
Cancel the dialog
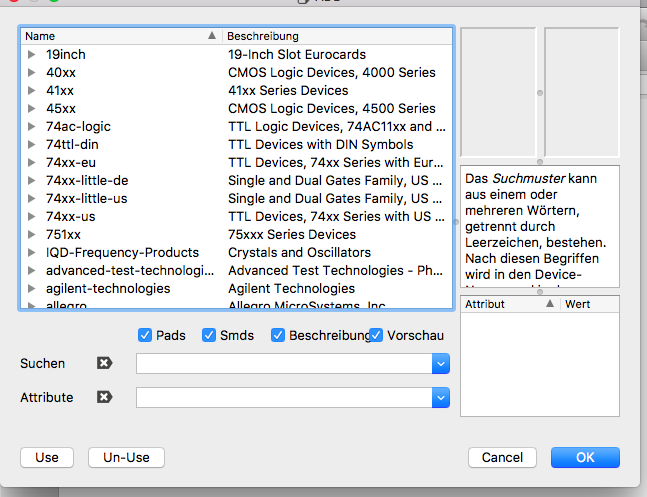coord(502,457)
